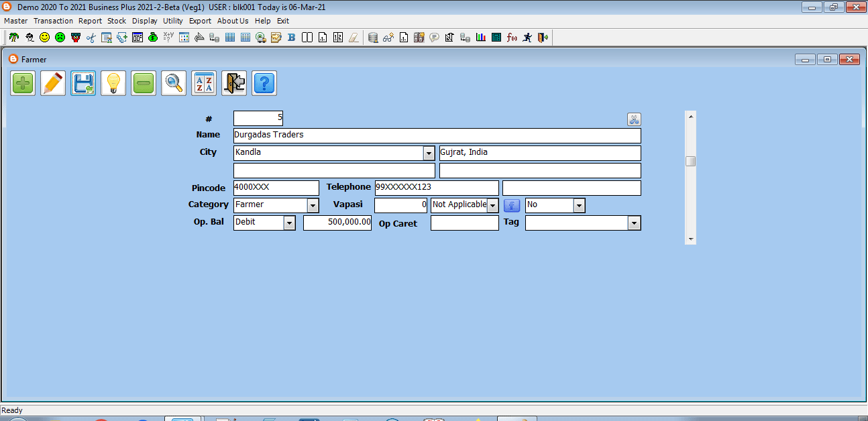Image resolution: width=868 pixels, height=421 pixels.
Task: Click the tools icon beside the number field
Action: [x=634, y=119]
